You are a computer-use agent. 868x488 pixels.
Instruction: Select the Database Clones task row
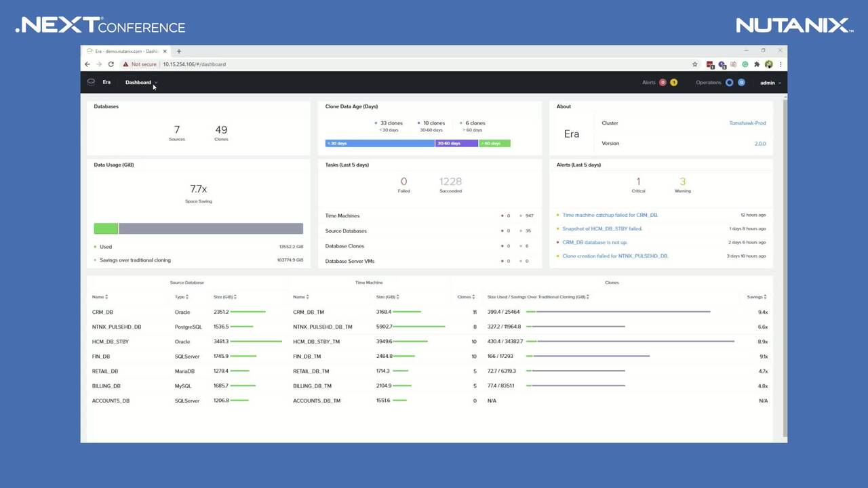[429, 246]
